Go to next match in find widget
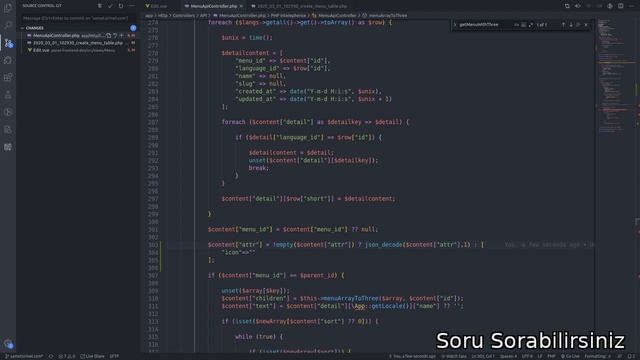 571,25
